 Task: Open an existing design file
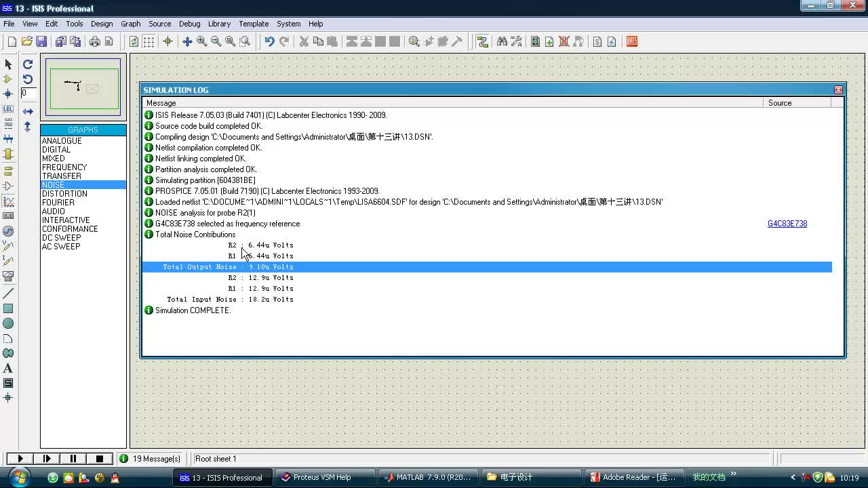[x=26, y=41]
